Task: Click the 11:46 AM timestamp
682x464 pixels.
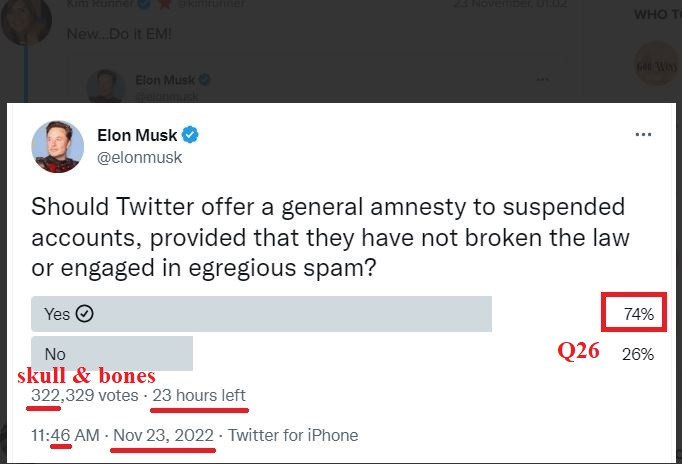Action: pyautogui.click(x=63, y=435)
